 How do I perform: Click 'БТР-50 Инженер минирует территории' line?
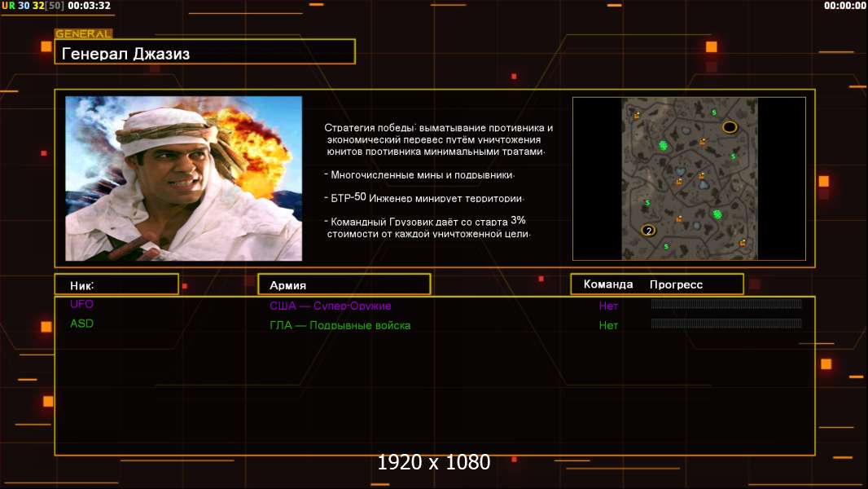coord(424,198)
